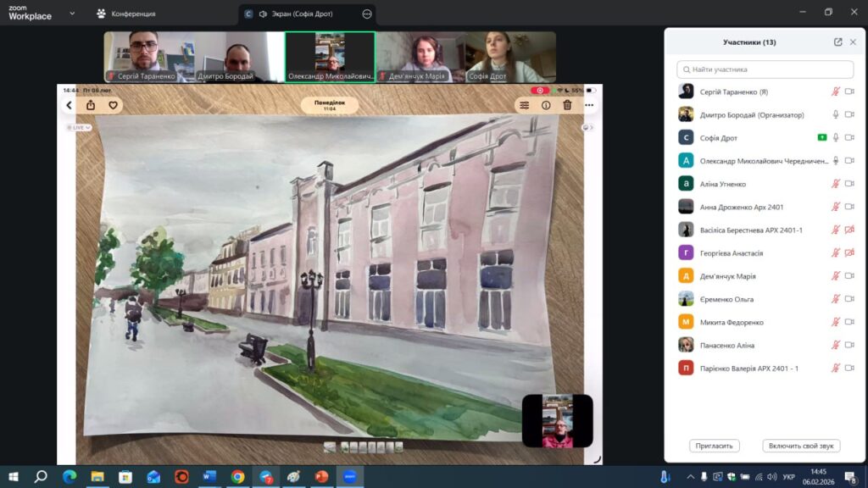
Task: Open screen share options ellipsis menu
Action: point(366,14)
